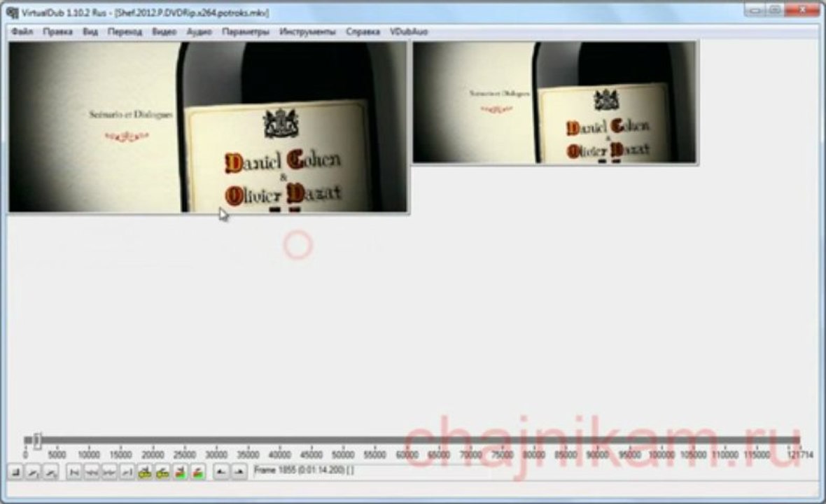Open the Параметры menu

[246, 31]
